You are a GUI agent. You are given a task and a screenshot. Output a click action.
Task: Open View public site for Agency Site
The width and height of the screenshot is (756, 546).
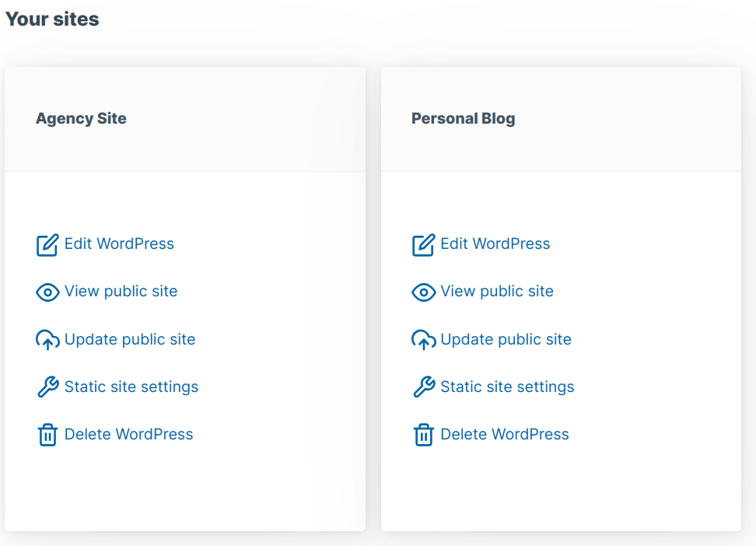point(121,291)
